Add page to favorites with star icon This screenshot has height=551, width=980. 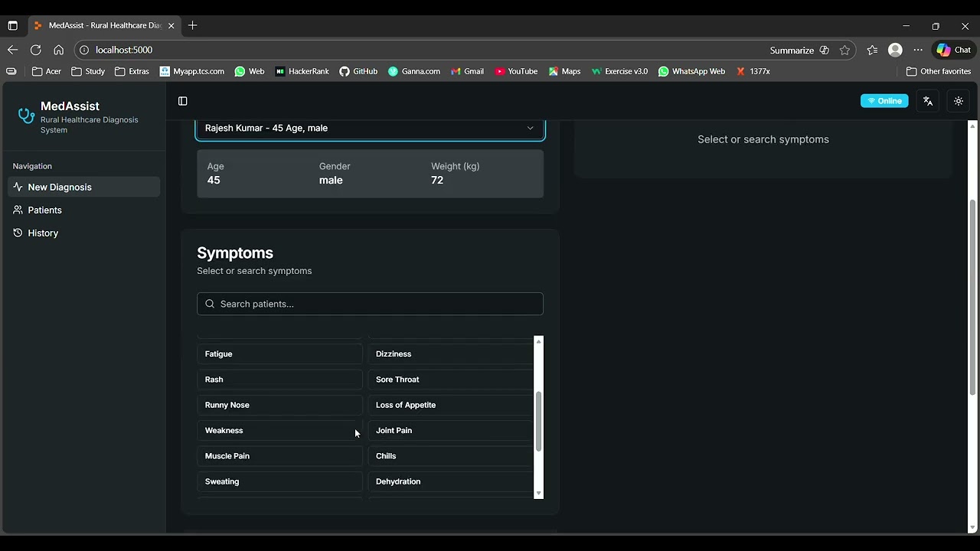(x=844, y=50)
